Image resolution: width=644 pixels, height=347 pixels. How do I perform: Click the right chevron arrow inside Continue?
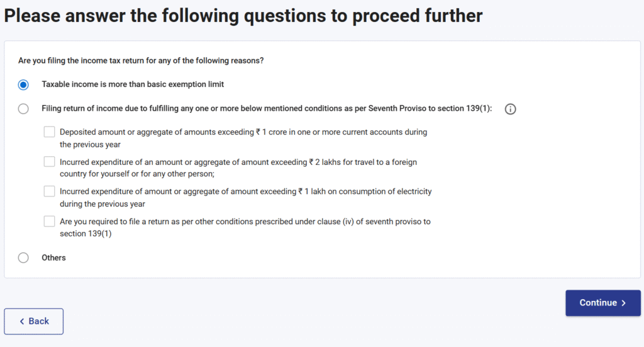point(623,303)
